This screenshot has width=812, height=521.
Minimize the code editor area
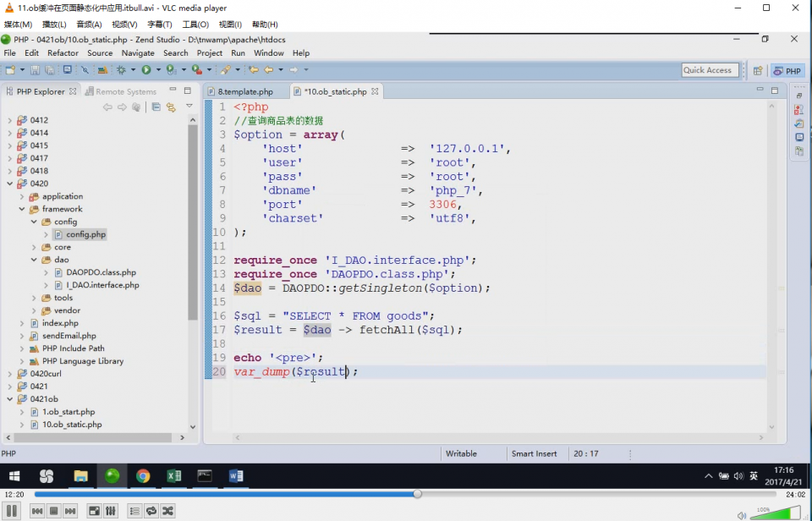(x=760, y=90)
